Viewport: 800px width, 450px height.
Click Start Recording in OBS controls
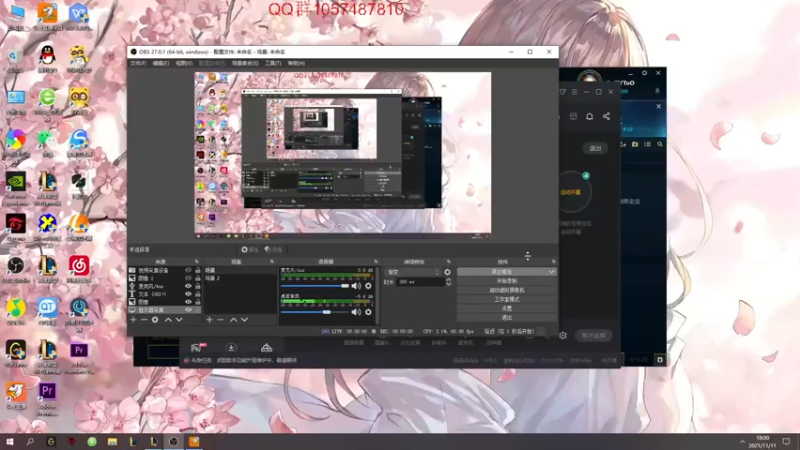point(506,281)
